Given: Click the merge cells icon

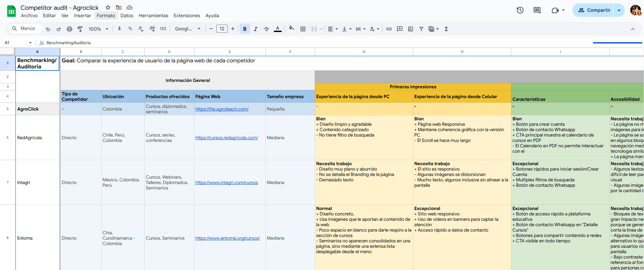Looking at the screenshot, I should pos(314,29).
